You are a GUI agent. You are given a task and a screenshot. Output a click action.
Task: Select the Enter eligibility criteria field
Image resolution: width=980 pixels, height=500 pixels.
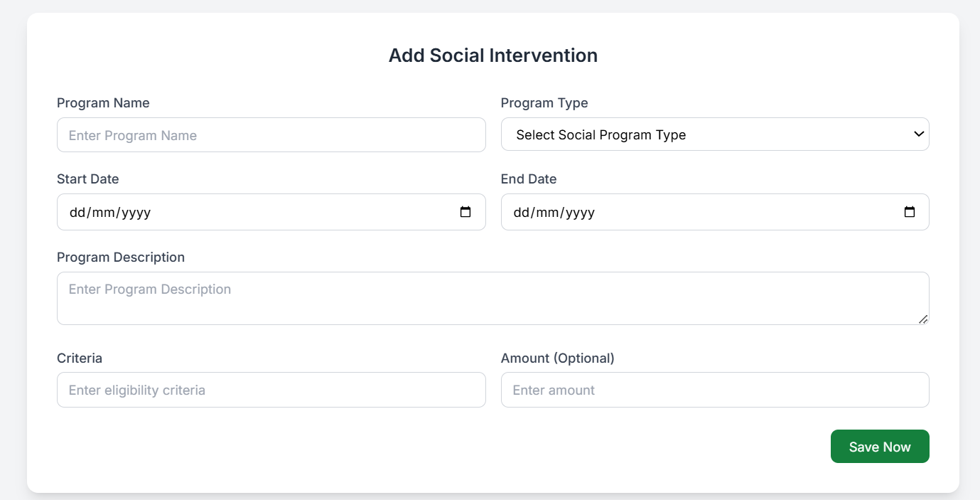[271, 390]
